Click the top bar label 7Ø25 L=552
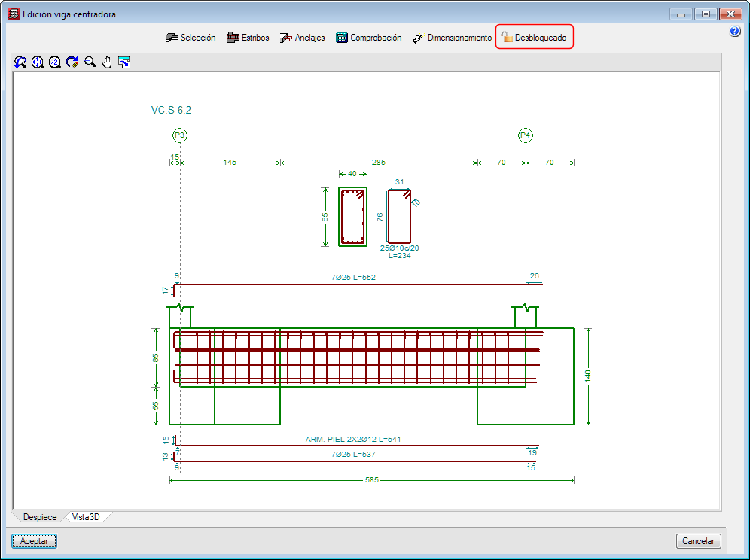This screenshot has height=560, width=750. 353,277
